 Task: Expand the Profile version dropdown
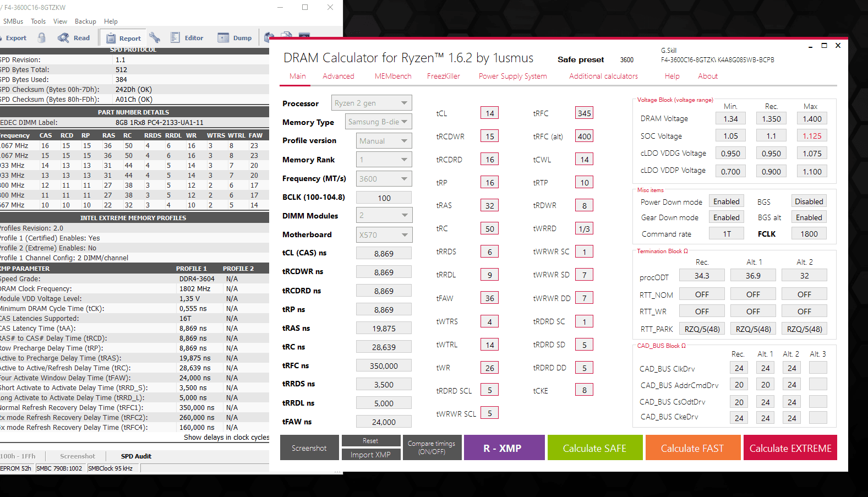point(384,141)
